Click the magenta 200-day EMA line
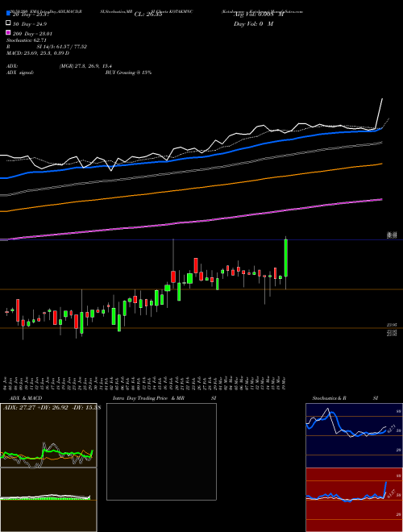The height and width of the screenshot is (532, 403). pyautogui.click(x=190, y=222)
